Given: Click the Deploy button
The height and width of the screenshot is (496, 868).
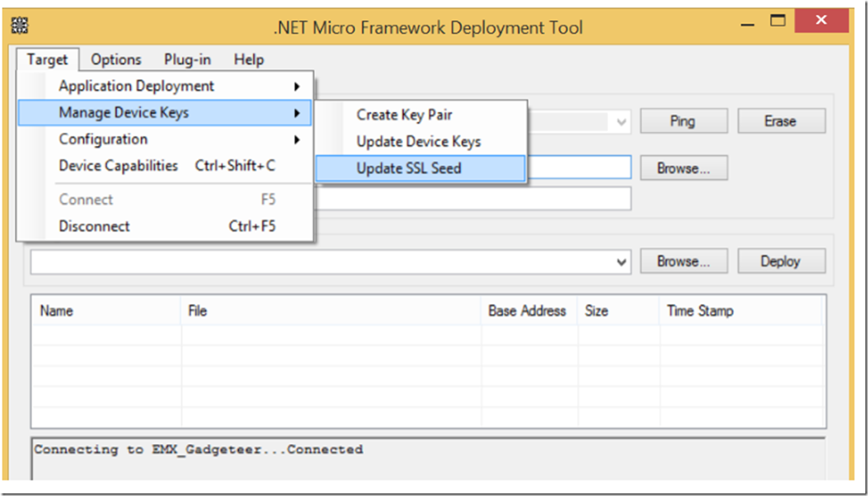Looking at the screenshot, I should [782, 261].
